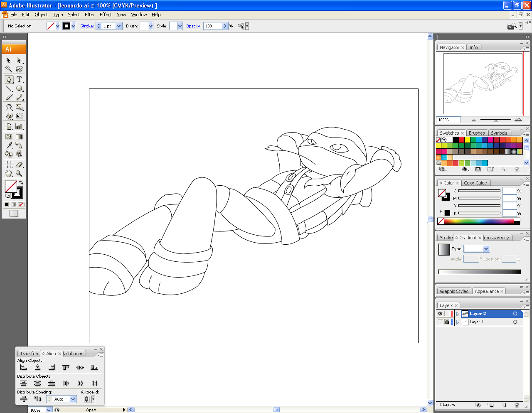Screen dimensions: 532x413
Task: Open the fill color dropdown in control bar
Action: coord(57,26)
